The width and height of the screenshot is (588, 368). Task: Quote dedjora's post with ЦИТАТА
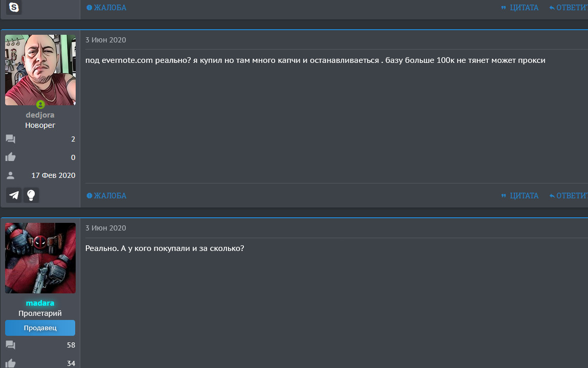point(520,196)
